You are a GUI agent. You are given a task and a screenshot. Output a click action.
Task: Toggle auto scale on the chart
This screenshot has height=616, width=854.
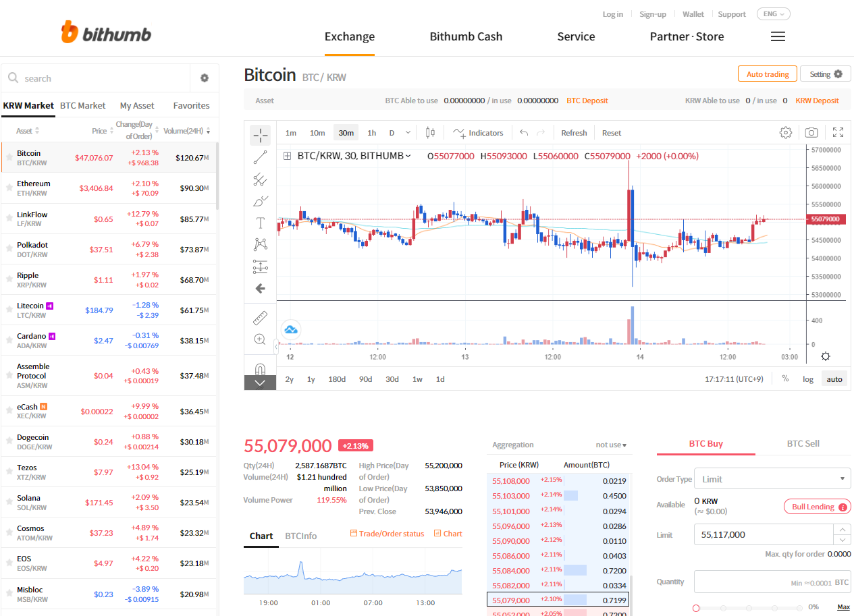834,379
